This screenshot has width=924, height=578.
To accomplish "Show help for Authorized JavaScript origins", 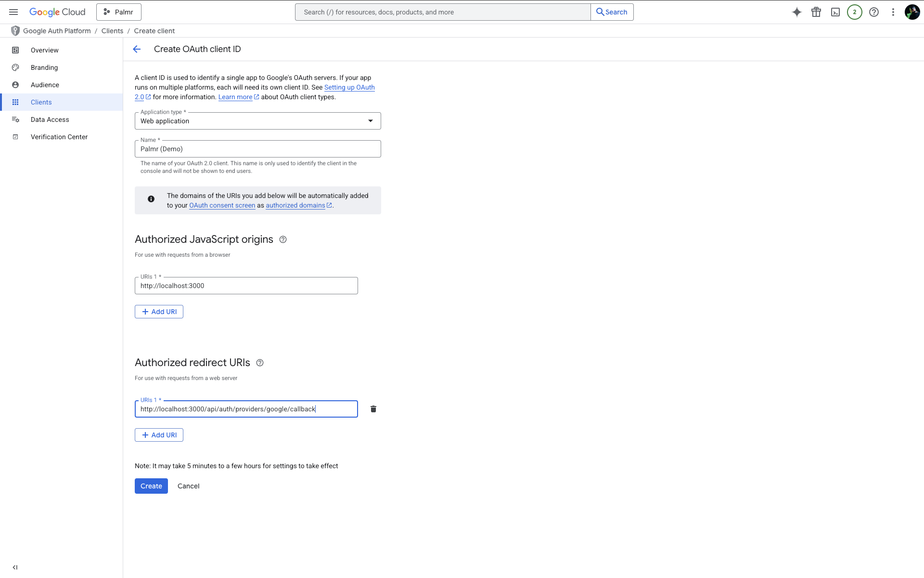I will coord(283,239).
